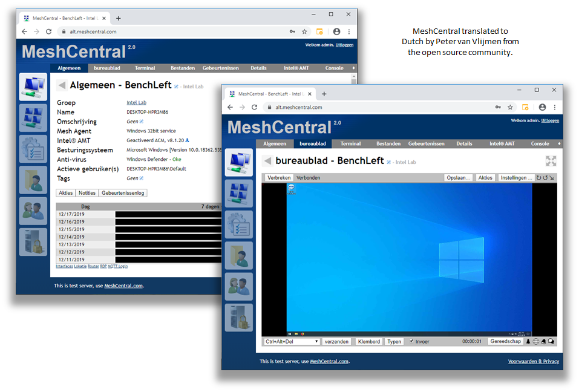This screenshot has height=392, width=579.
Task: Expand the desktop view to fullscreen
Action: (551, 161)
